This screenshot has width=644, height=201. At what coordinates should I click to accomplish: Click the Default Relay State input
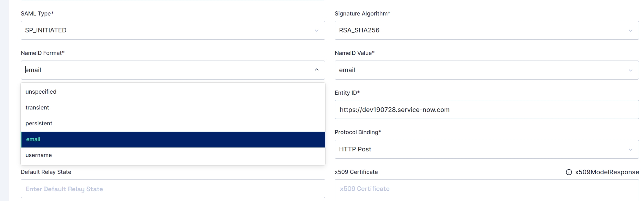[x=173, y=189]
